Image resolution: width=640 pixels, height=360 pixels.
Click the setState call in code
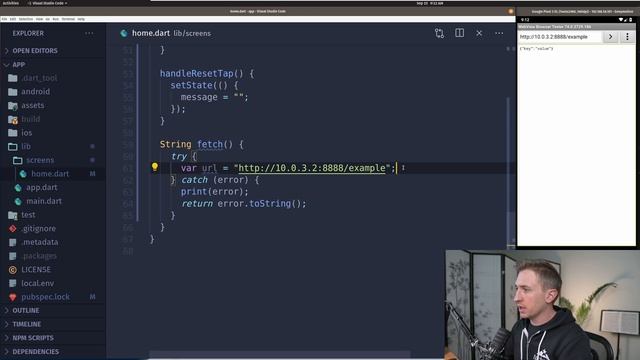coord(191,85)
